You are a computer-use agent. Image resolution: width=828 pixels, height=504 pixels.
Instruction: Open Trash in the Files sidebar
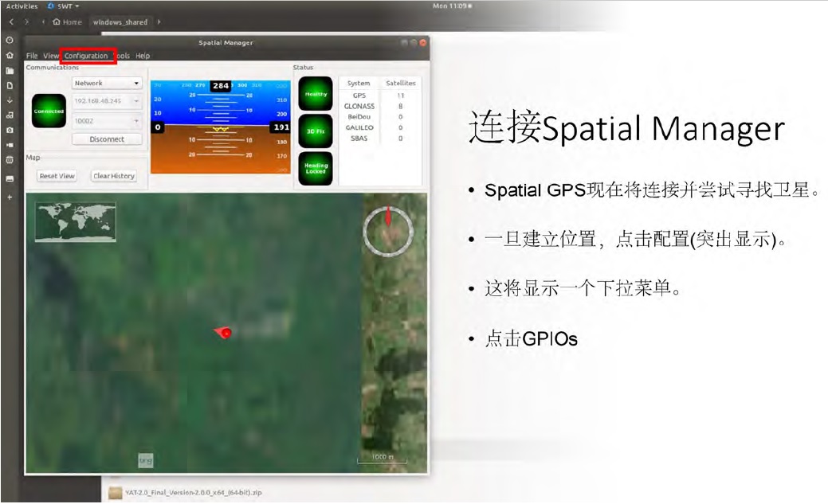pos(10,159)
